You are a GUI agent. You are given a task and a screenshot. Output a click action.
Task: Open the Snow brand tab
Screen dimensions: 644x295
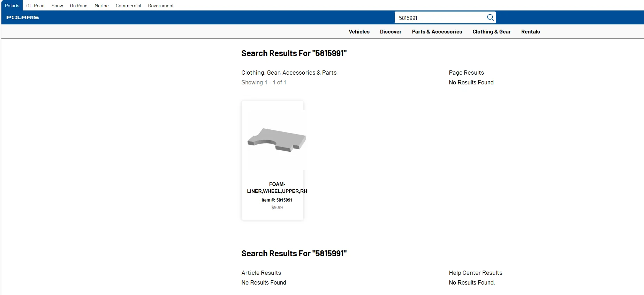pyautogui.click(x=57, y=6)
